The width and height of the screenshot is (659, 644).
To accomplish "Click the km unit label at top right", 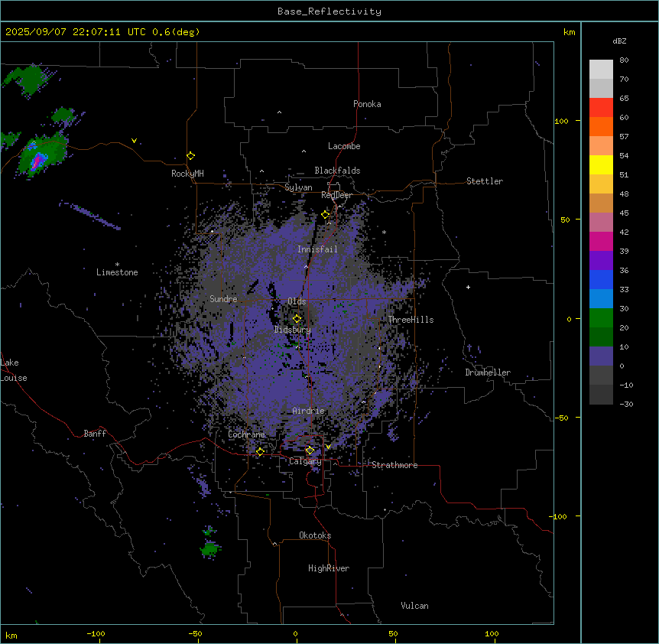I will [x=569, y=32].
